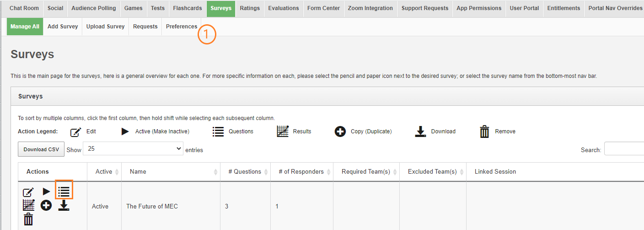Open the Add Survey sub-tab
The height and width of the screenshot is (230, 644).
[x=63, y=27]
